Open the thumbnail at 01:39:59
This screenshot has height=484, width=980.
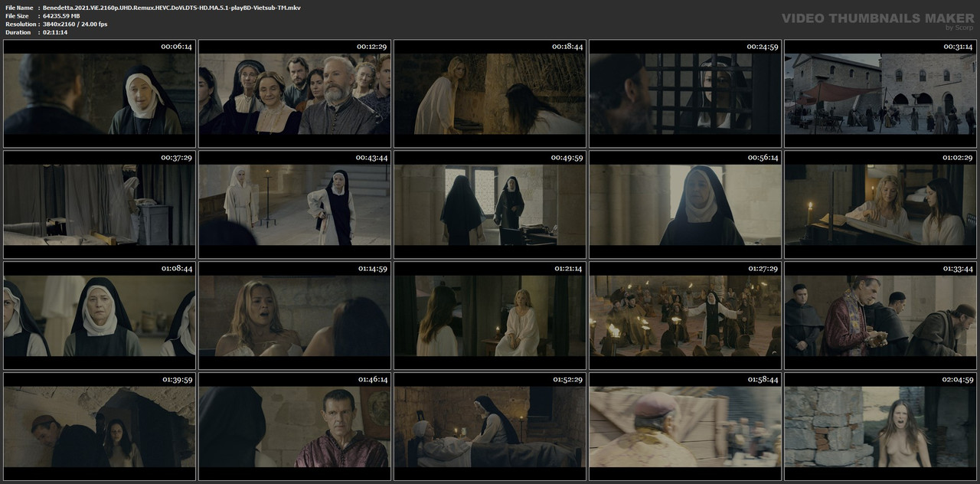[x=99, y=427]
